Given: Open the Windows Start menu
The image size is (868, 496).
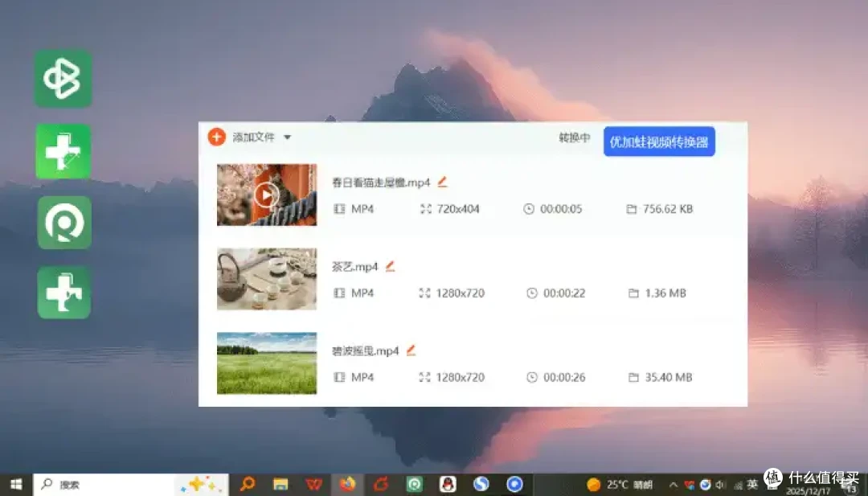Looking at the screenshot, I should [16, 485].
